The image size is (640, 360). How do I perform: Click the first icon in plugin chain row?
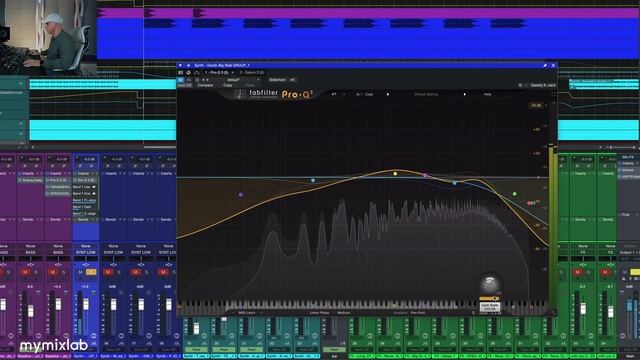coord(180,73)
